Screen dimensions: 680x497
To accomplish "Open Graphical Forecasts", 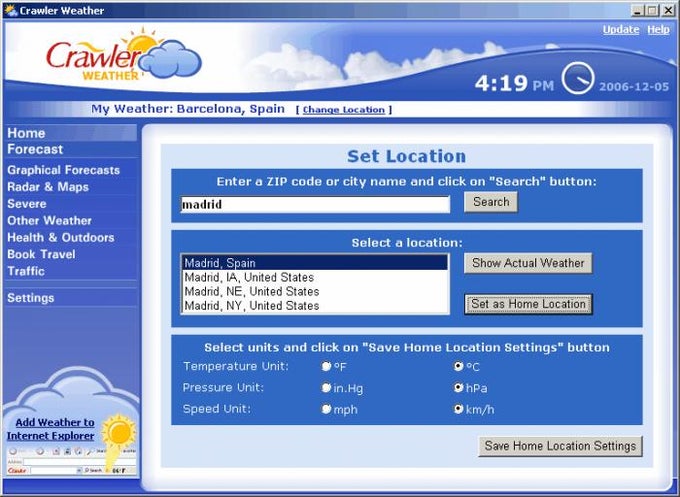I will pyautogui.click(x=63, y=170).
